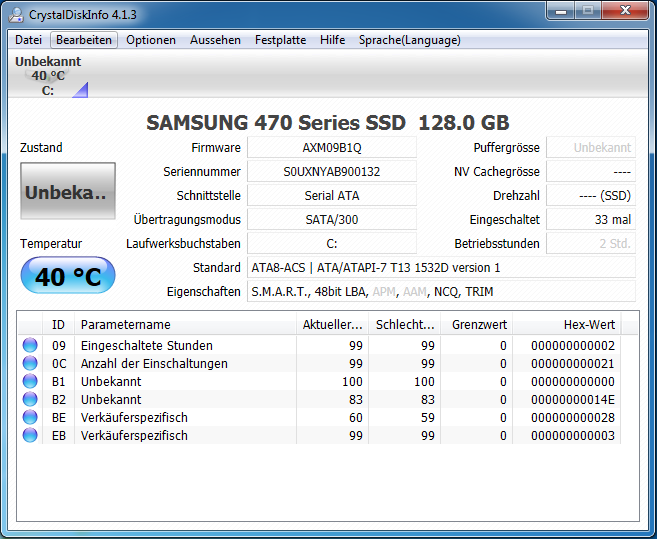Viewport: 658px width, 539px height.
Task: Minimize the CrystalDiskInfo window
Action: pyautogui.click(x=561, y=11)
